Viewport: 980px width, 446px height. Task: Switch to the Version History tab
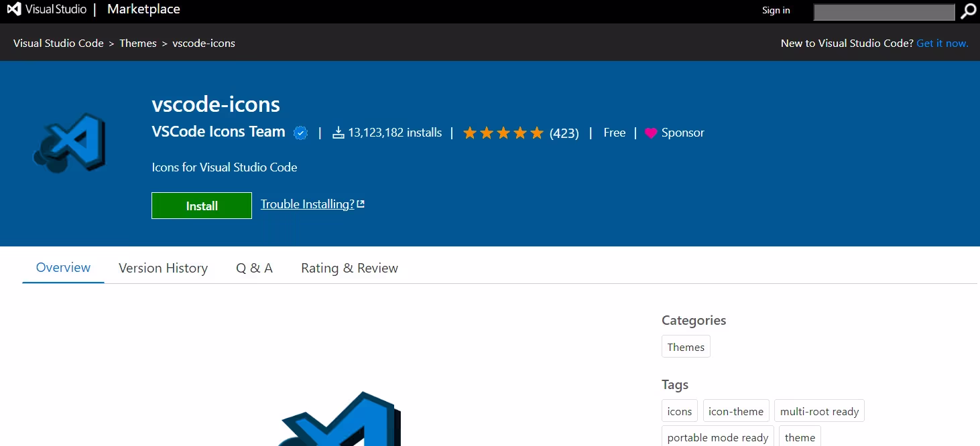[163, 268]
